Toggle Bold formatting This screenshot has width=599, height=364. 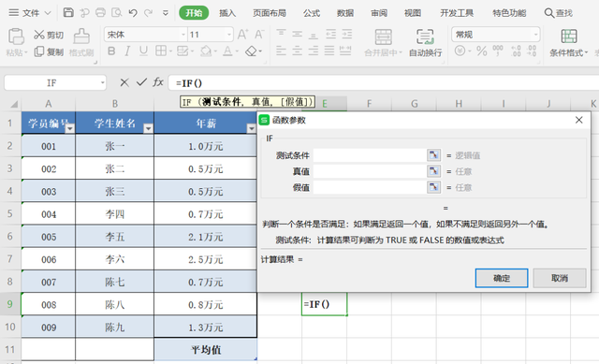coord(111,51)
